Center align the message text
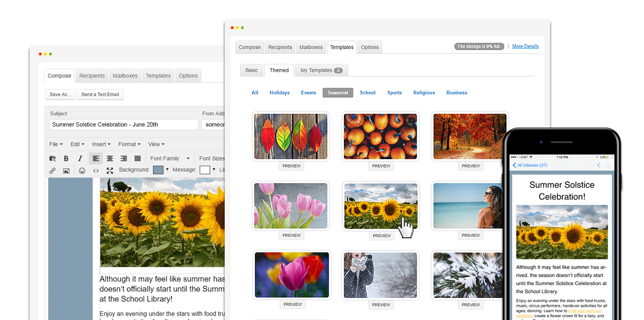Screen dimensions: 644x320 coord(110,158)
